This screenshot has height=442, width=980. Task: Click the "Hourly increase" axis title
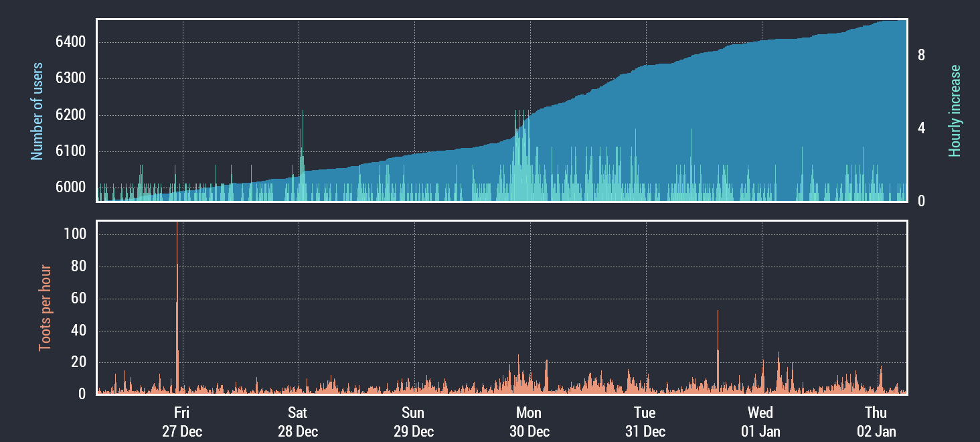pyautogui.click(x=955, y=111)
